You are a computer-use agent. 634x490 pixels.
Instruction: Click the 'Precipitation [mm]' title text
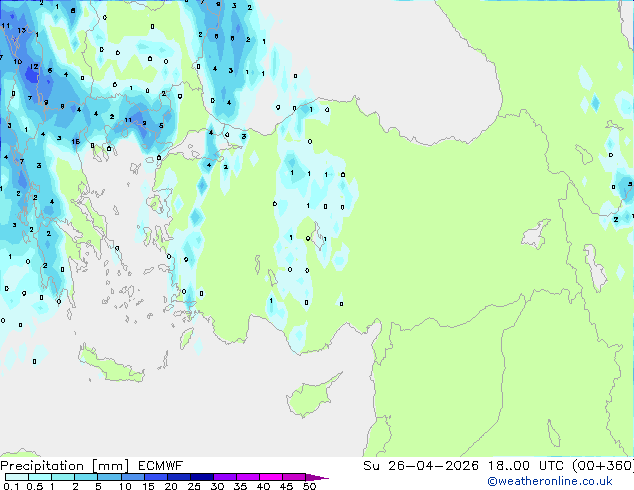pyautogui.click(x=65, y=466)
